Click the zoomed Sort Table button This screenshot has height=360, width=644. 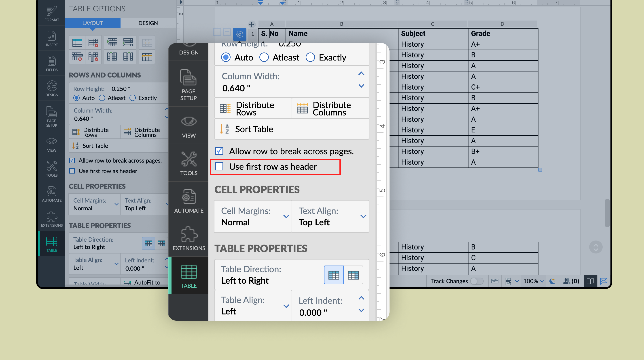pyautogui.click(x=254, y=129)
